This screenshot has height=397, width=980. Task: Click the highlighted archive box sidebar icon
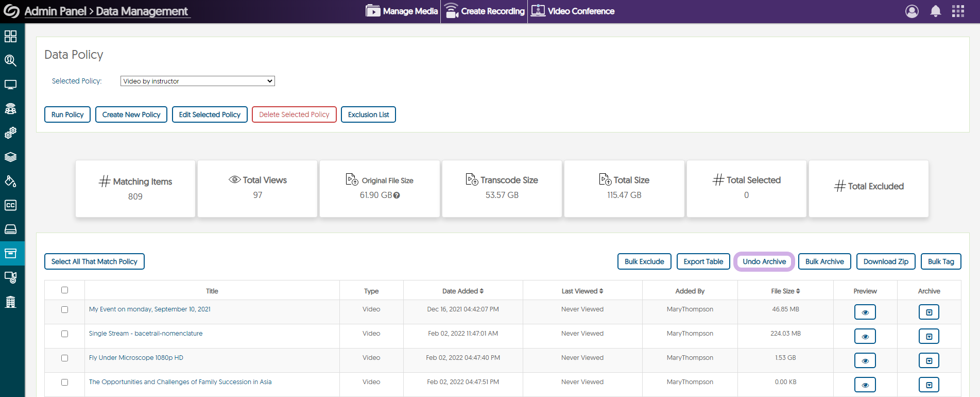point(10,253)
